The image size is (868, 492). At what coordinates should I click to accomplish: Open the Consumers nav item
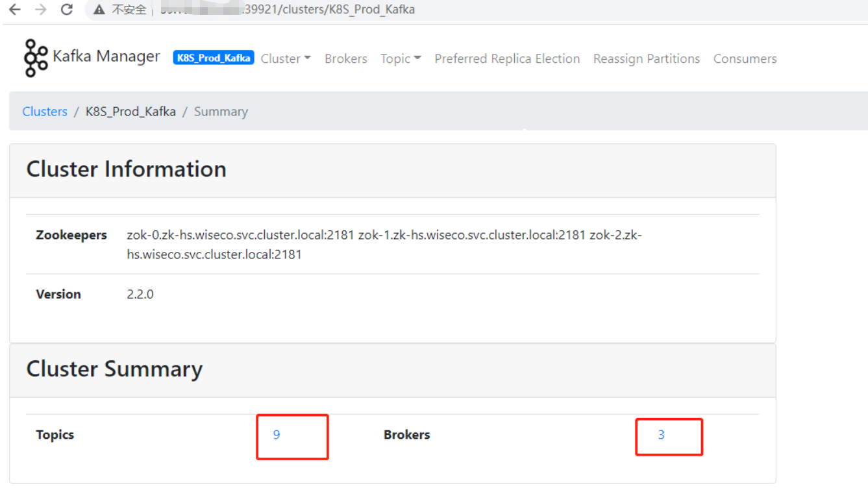pyautogui.click(x=745, y=58)
